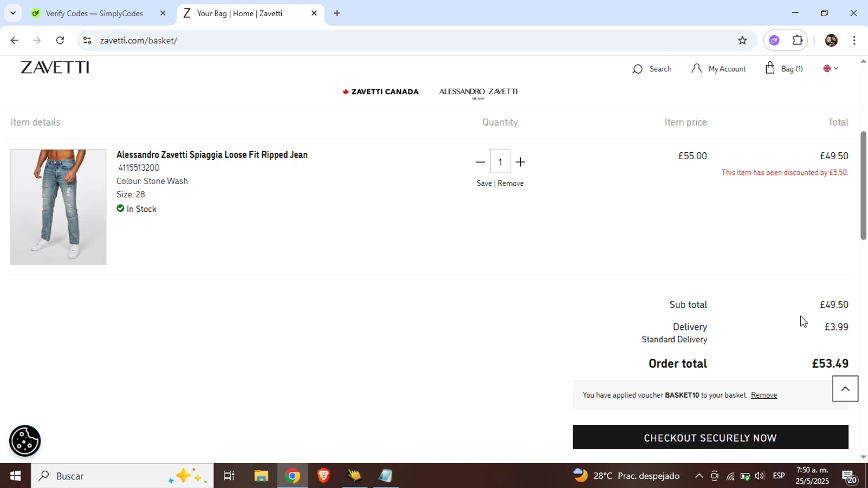Click the Order total £53.49 amount
The height and width of the screenshot is (488, 868).
click(x=830, y=364)
